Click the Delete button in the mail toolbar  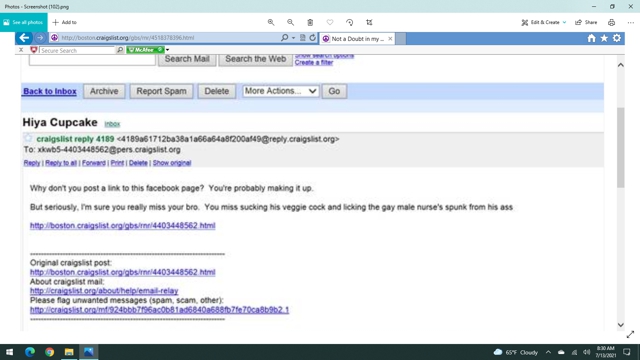217,91
